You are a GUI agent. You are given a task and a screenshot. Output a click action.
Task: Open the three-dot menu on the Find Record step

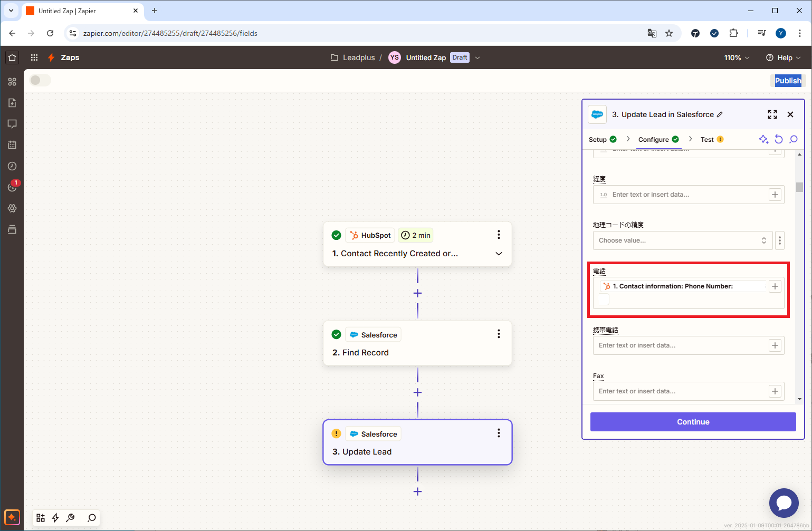click(499, 334)
